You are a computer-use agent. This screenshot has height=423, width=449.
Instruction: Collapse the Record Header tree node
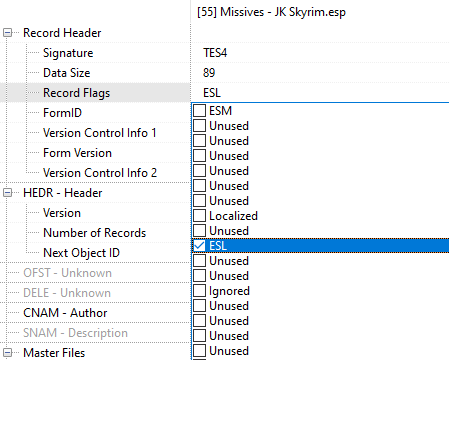(7, 33)
